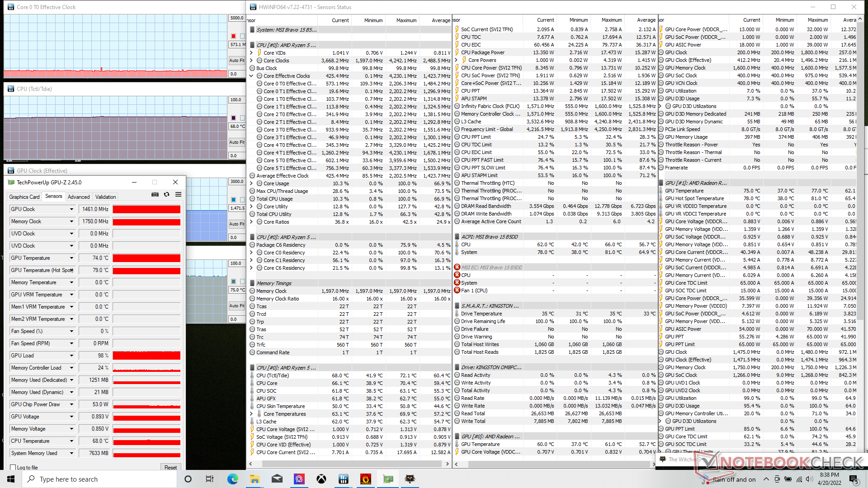Click the Reset button in GPU-Z
868x488 pixels.
170,467
